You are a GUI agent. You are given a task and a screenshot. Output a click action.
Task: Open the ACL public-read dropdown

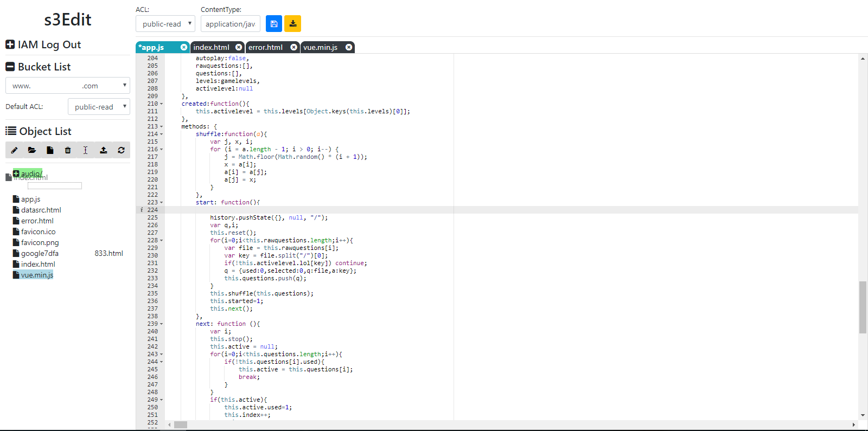tap(165, 24)
